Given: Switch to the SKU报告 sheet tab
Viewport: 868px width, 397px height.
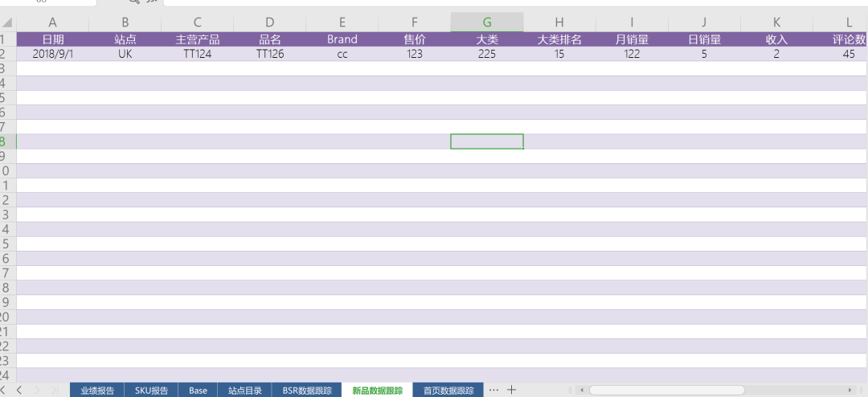Looking at the screenshot, I should coord(152,390).
